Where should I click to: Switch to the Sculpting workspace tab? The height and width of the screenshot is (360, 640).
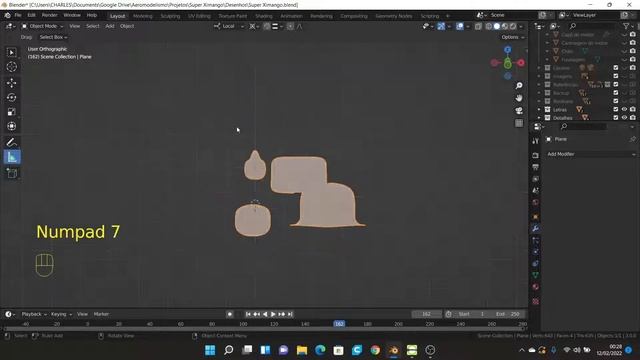tap(170, 16)
